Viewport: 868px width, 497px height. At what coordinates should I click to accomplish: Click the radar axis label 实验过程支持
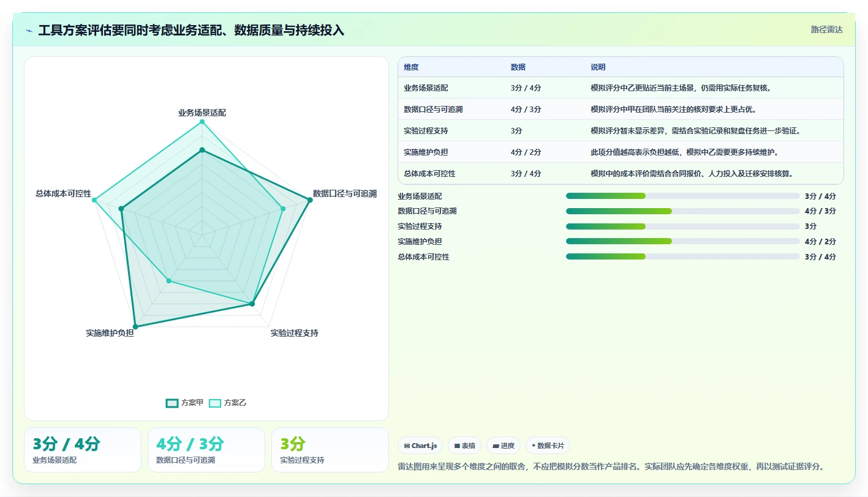point(295,334)
